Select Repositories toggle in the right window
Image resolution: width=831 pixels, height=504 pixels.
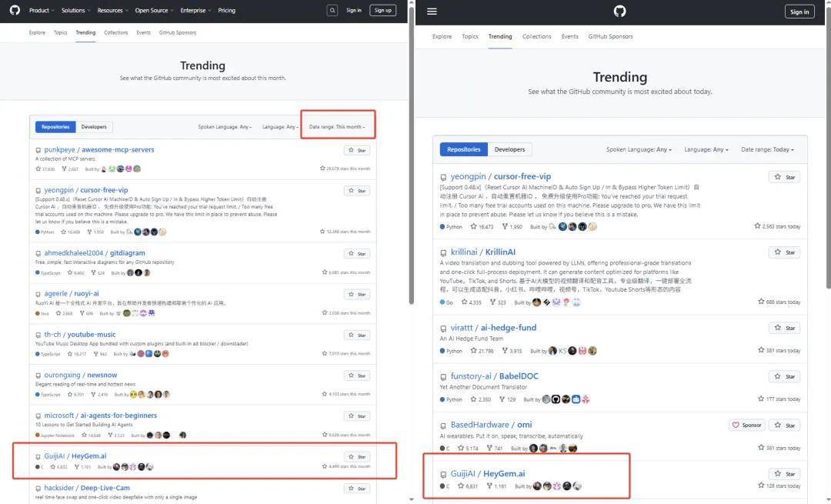[x=464, y=149]
